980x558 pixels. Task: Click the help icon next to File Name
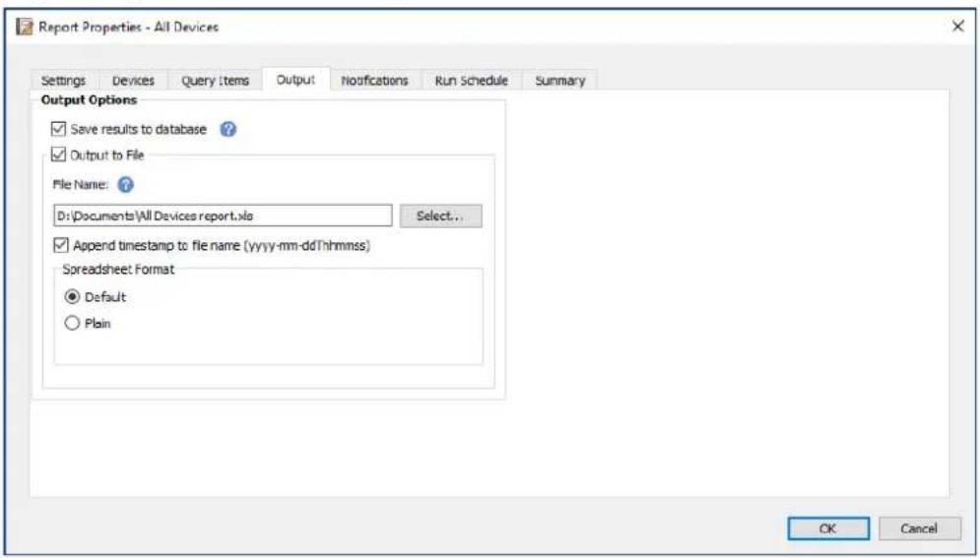[126, 183]
